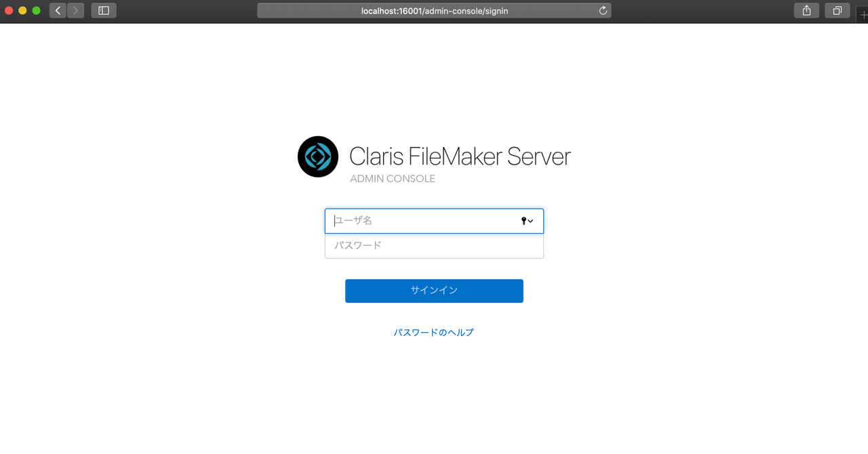Open the パスワードのヘルプ link
868x454 pixels.
point(434,333)
